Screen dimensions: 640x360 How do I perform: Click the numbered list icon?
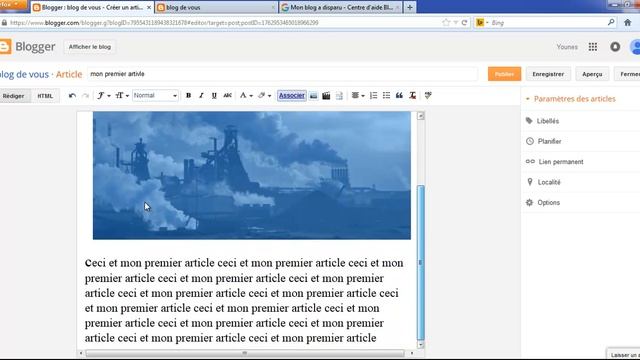point(373,96)
